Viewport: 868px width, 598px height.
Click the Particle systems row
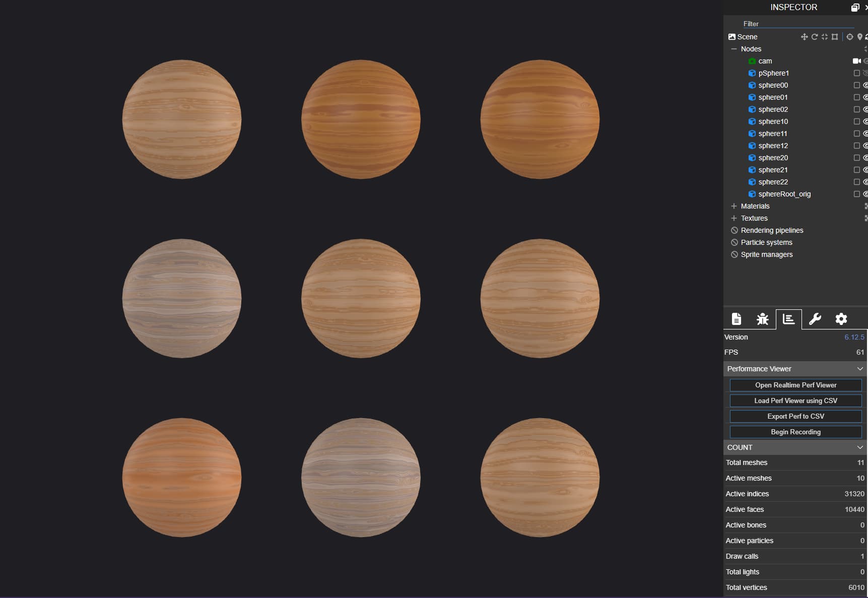click(x=795, y=242)
